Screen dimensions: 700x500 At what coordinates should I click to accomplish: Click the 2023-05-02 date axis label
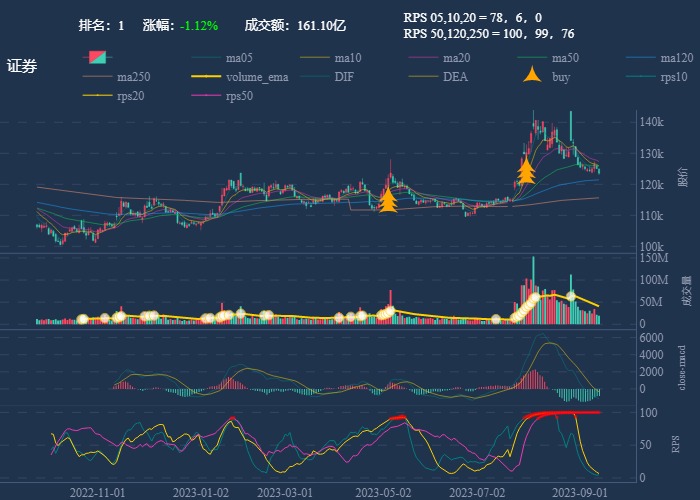[x=383, y=492]
